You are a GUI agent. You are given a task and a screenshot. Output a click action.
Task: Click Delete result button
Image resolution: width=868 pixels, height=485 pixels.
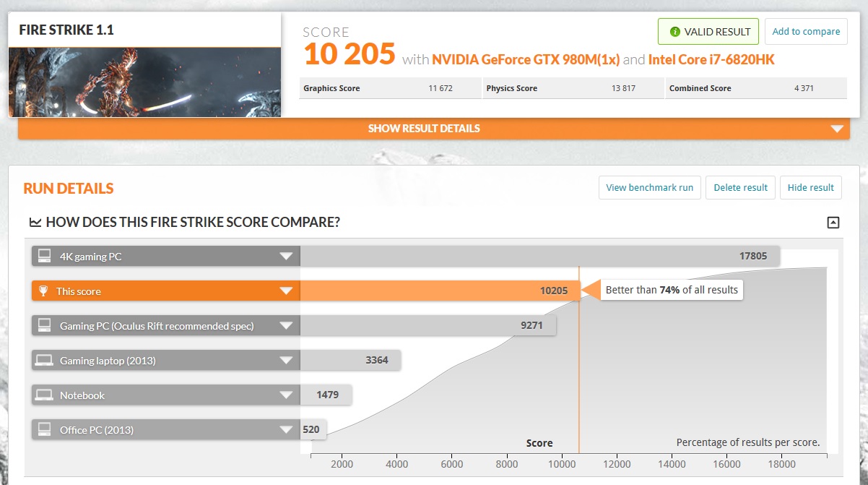point(740,187)
